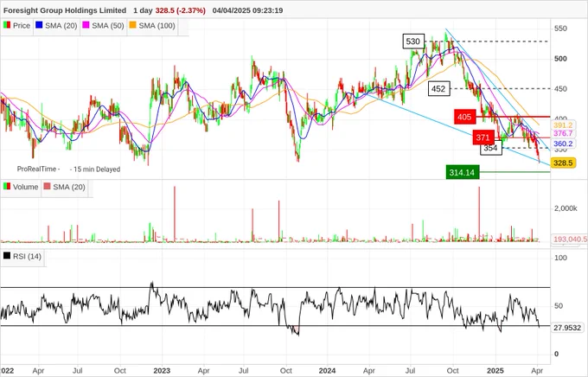Toggle the SMA (50) legend item
Image resolution: width=588 pixels, height=377 pixels.
104,26
